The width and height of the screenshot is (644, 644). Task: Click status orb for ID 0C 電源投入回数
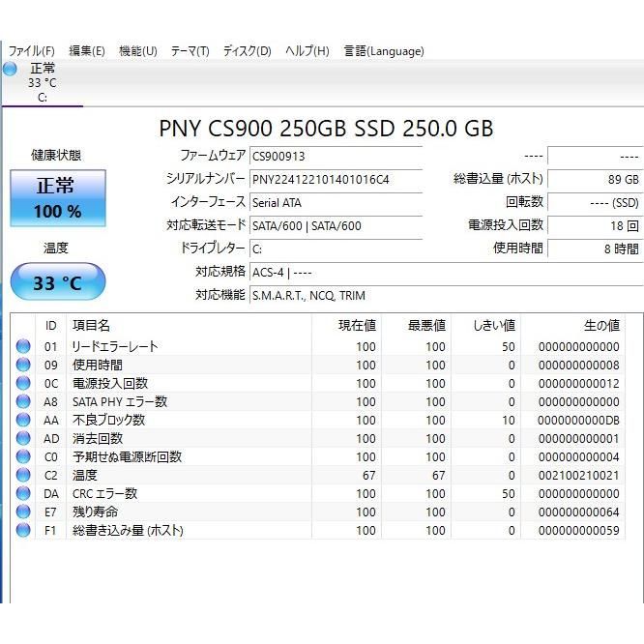point(23,383)
